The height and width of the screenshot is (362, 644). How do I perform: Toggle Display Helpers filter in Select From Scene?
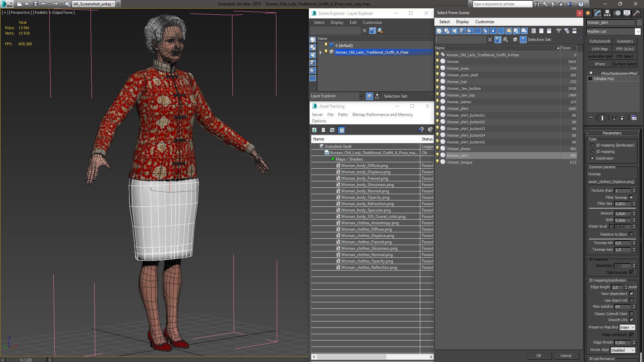[470, 31]
